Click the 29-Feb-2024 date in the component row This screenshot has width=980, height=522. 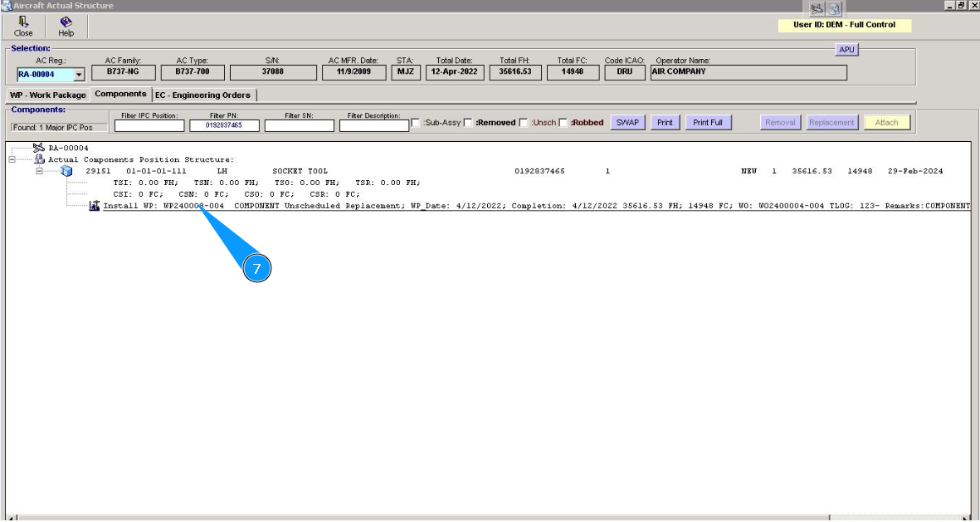(x=915, y=171)
